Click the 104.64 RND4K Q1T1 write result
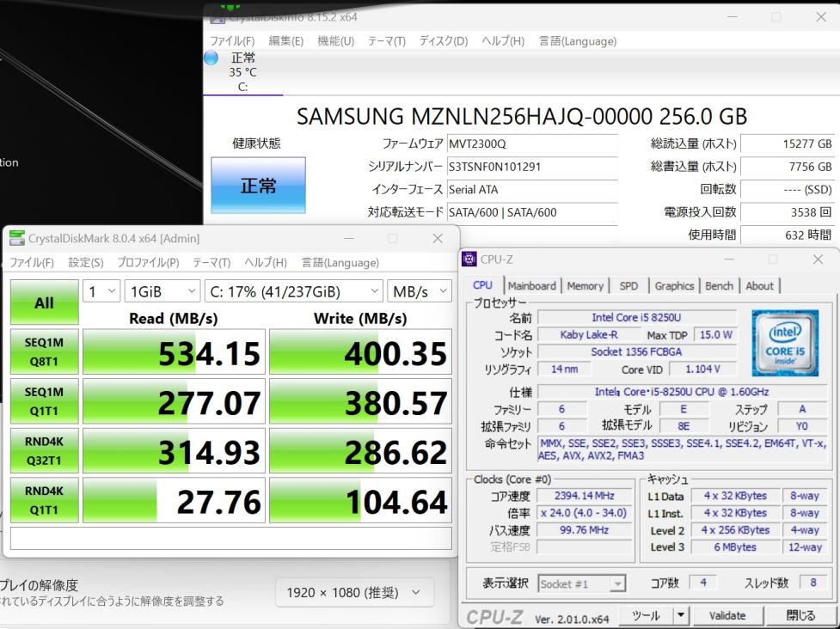Viewport: 840px width, 629px height. [360, 500]
